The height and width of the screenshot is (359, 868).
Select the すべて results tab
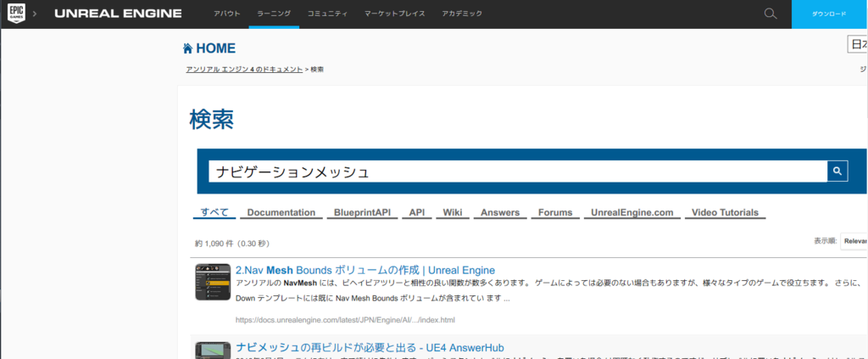214,213
